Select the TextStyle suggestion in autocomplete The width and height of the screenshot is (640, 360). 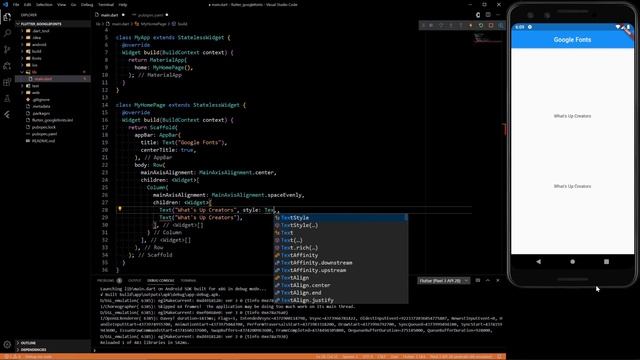point(340,218)
